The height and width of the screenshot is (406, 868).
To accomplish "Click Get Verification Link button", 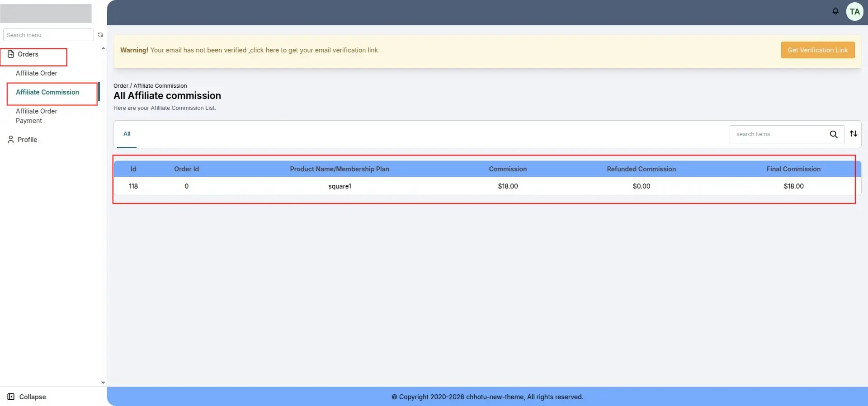I will 818,50.
